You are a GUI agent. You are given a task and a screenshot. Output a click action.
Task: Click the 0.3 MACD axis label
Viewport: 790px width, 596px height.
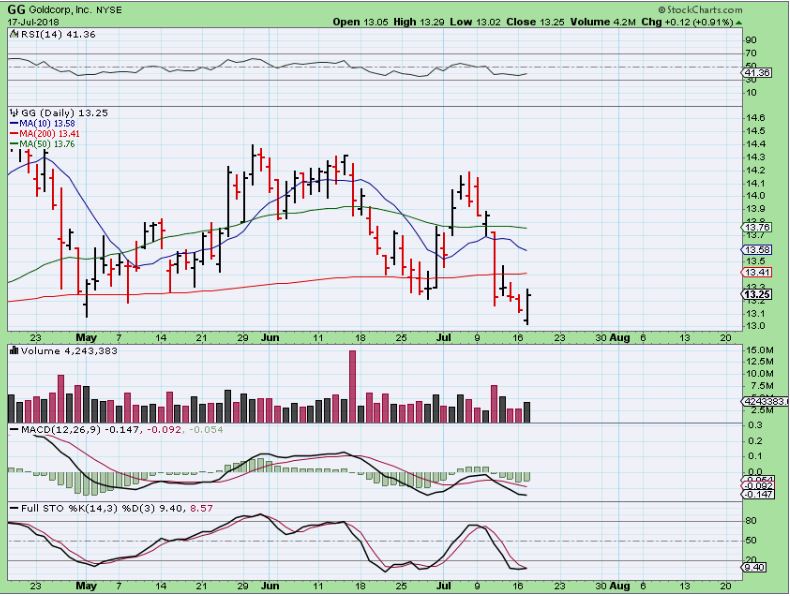pos(755,425)
